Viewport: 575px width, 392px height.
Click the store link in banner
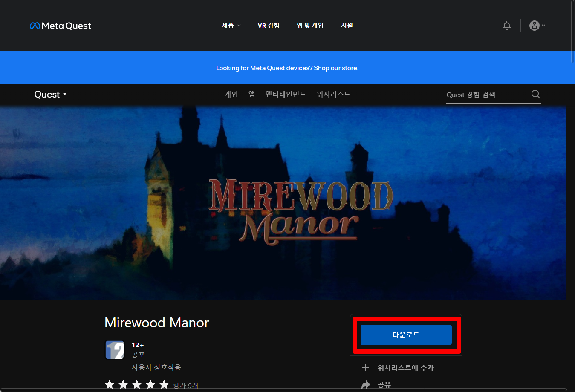(x=350, y=68)
